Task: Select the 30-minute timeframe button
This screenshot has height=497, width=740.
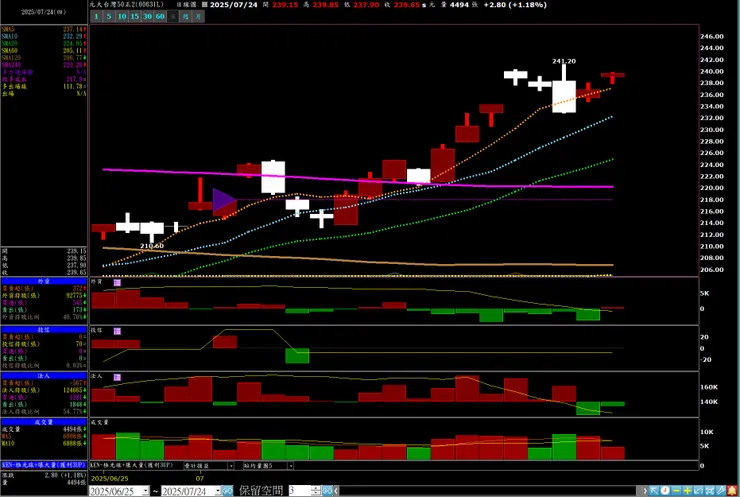Action: (147, 17)
